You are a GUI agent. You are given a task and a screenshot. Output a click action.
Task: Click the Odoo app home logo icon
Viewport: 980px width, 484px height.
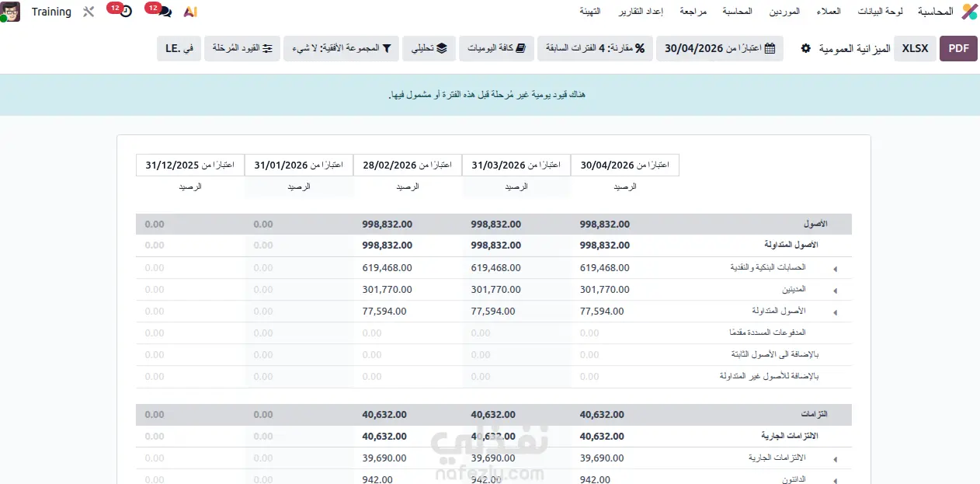point(969,12)
